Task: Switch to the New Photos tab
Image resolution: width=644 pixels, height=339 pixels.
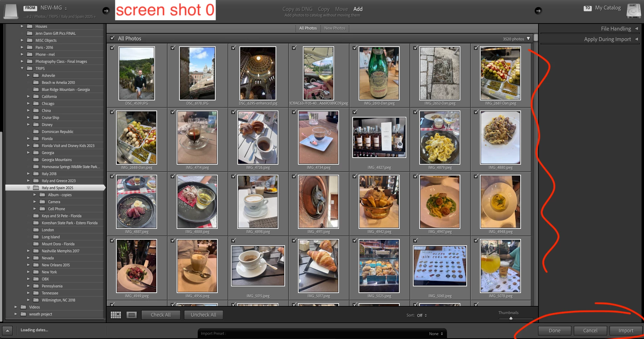Action: 334,28
